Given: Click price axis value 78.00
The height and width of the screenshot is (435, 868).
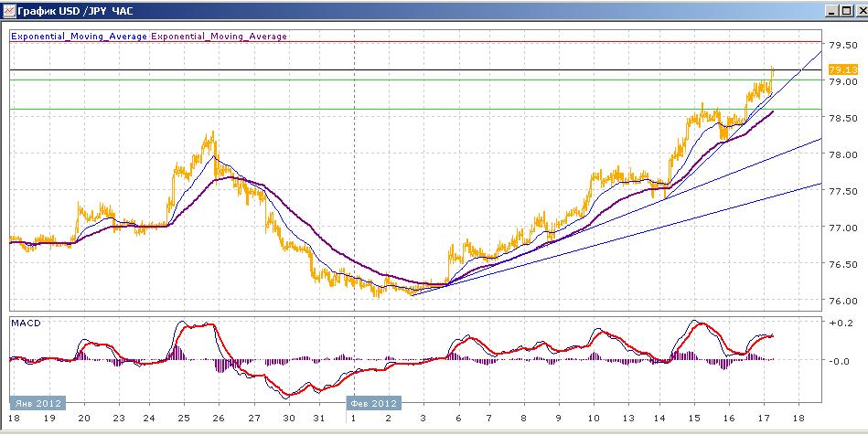Looking at the screenshot, I should pyautogui.click(x=842, y=154).
